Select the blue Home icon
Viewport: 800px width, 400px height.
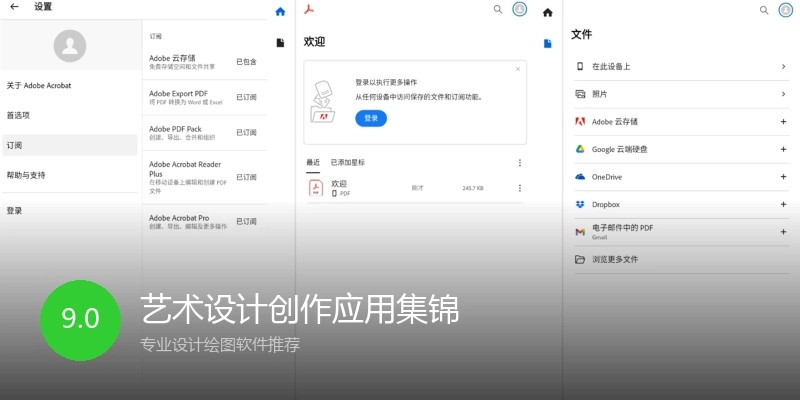pos(280,12)
